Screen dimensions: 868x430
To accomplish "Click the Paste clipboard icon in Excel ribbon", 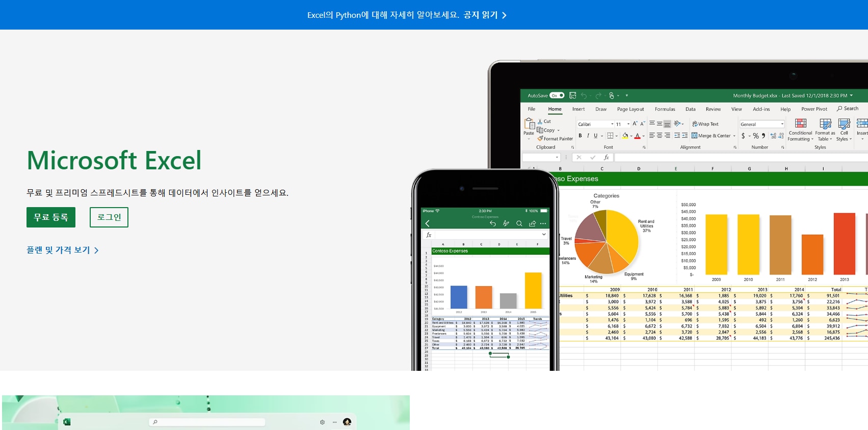I will 530,123.
